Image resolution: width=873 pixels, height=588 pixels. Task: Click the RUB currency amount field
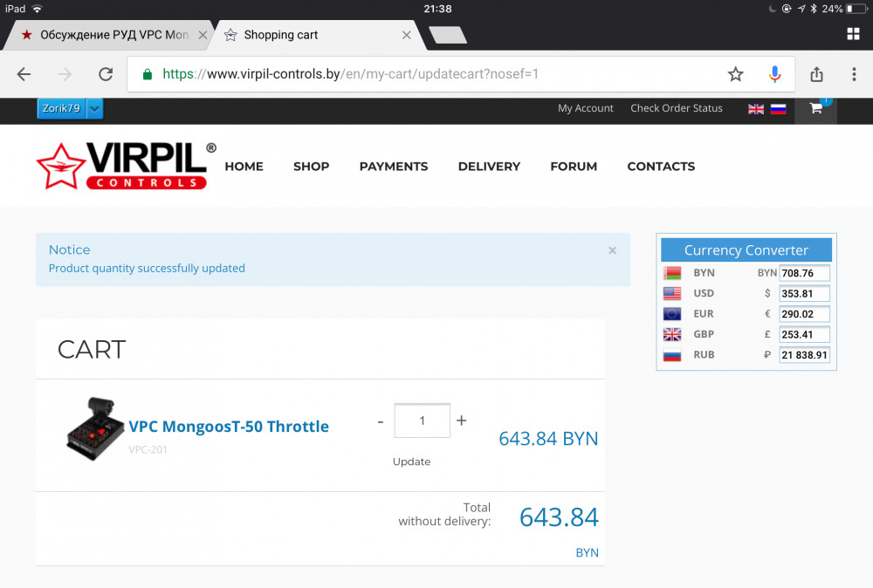pos(804,355)
